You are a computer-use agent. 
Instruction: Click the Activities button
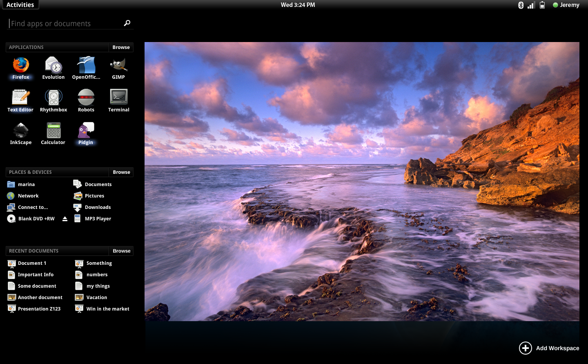click(x=20, y=4)
